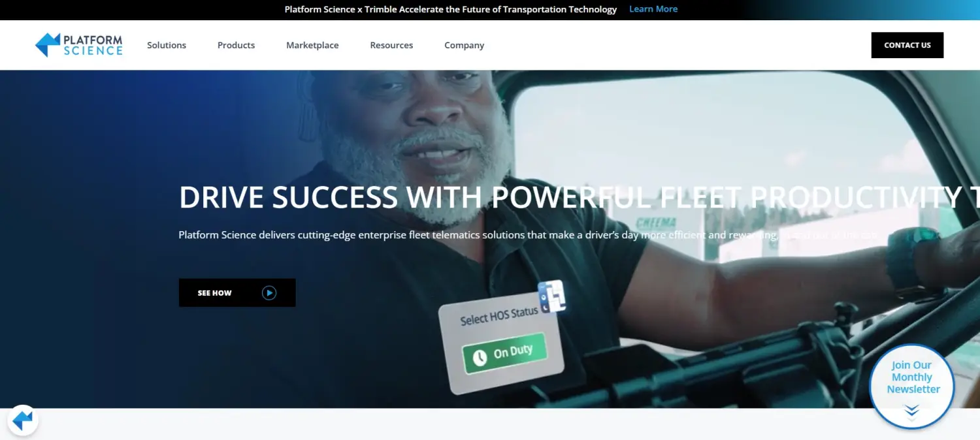Click the Platform Science x Trimble announcement text

[x=451, y=9]
